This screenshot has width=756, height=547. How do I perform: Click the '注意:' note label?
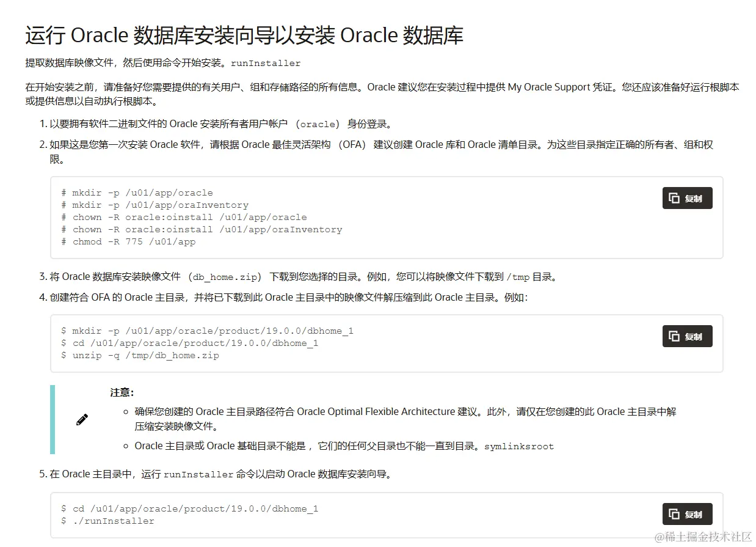[122, 392]
